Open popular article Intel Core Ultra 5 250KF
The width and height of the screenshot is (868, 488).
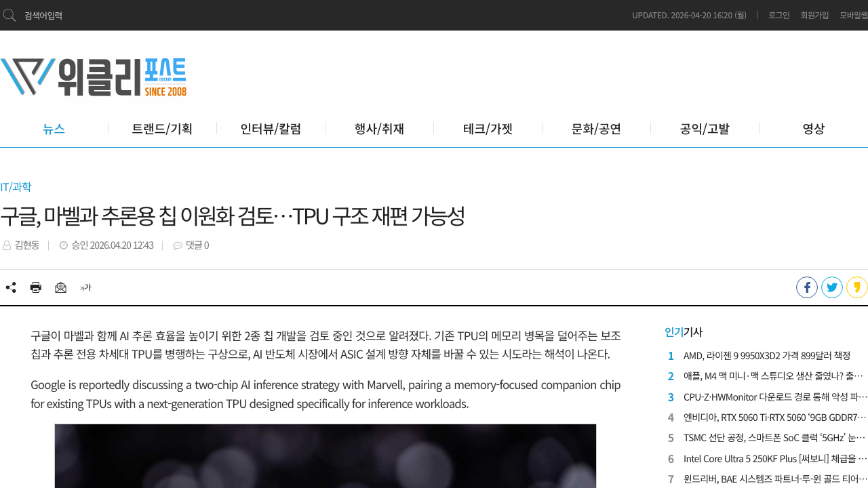775,459
